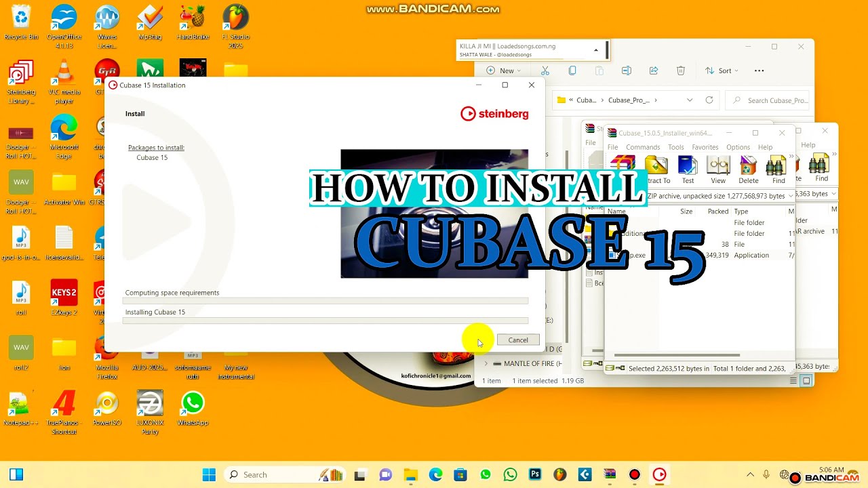Screen dimensions: 868x488
Task: Expand path dropdown in rear WinRAR window
Action: click(x=833, y=194)
